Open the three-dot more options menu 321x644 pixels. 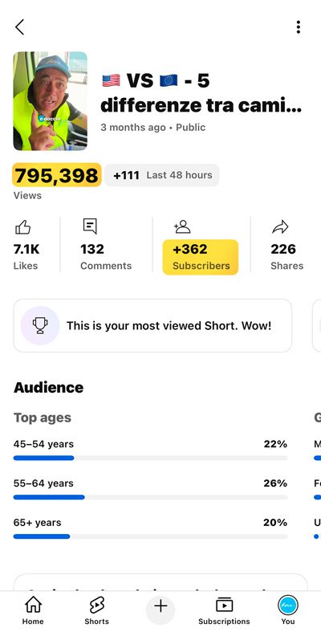(299, 27)
